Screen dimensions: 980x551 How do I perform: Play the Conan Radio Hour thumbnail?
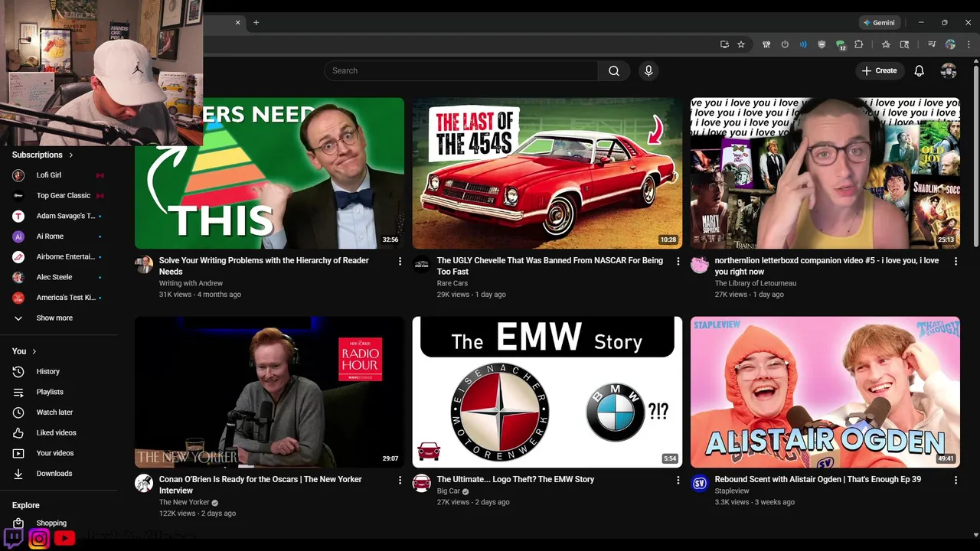coord(269,392)
